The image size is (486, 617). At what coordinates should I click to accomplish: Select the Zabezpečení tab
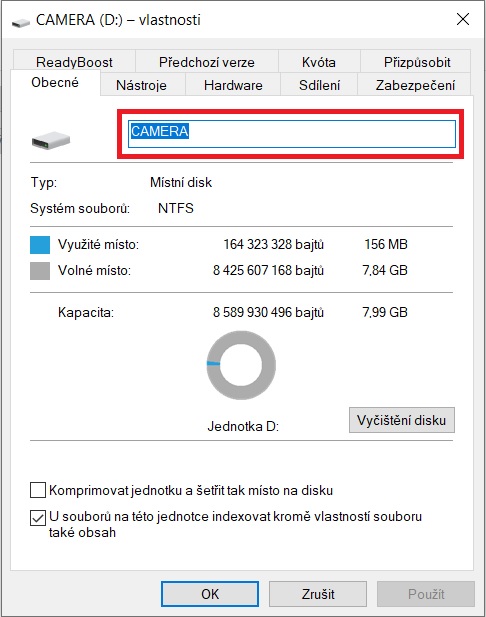pyautogui.click(x=415, y=85)
